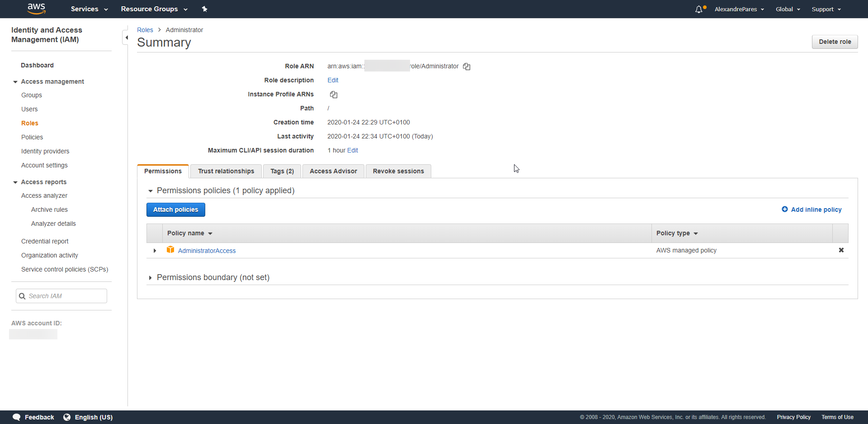Image resolution: width=868 pixels, height=424 pixels.
Task: Click the 'AWS managed policy' type cell
Action: 686,250
